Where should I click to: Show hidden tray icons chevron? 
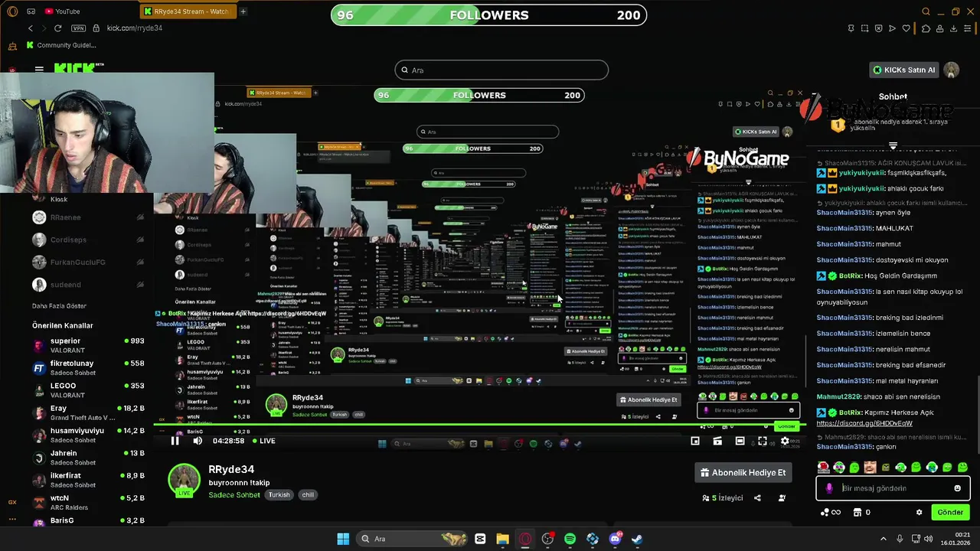[x=883, y=539]
